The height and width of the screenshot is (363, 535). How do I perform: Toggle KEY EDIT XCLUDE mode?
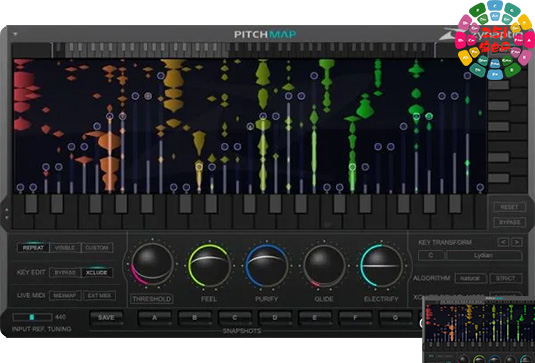coord(97,273)
